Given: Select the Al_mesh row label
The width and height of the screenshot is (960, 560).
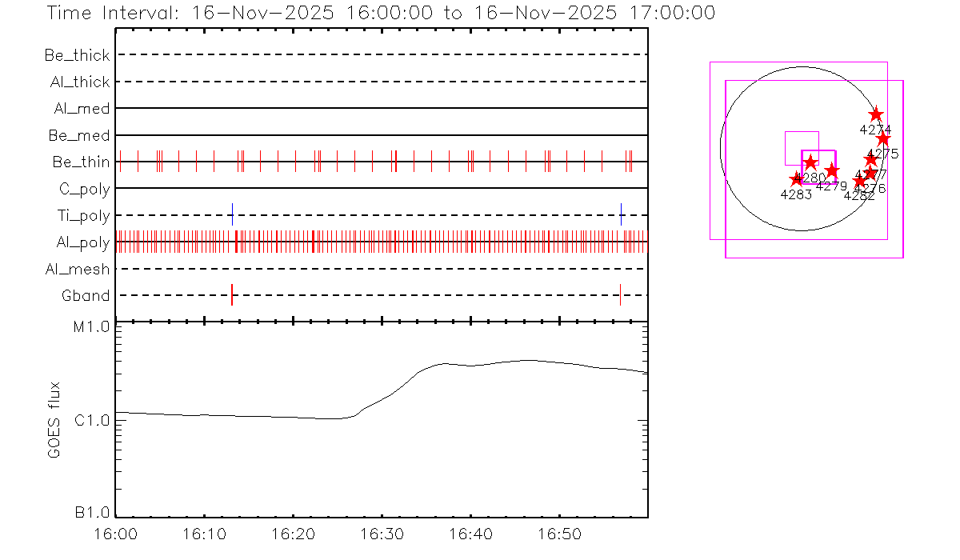Looking at the screenshot, I should pyautogui.click(x=78, y=270).
